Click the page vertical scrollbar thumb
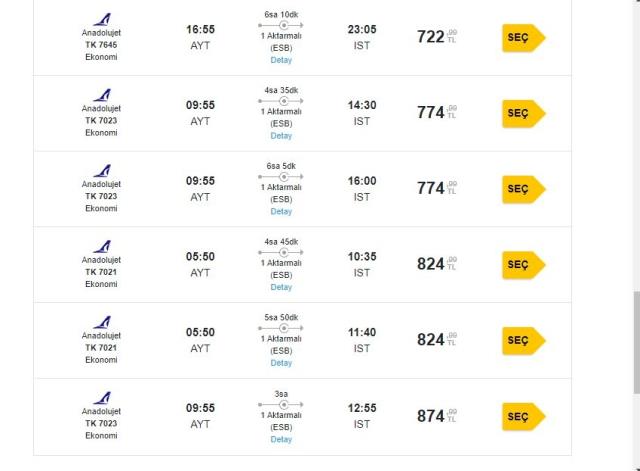The height and width of the screenshot is (471, 640). click(637, 343)
